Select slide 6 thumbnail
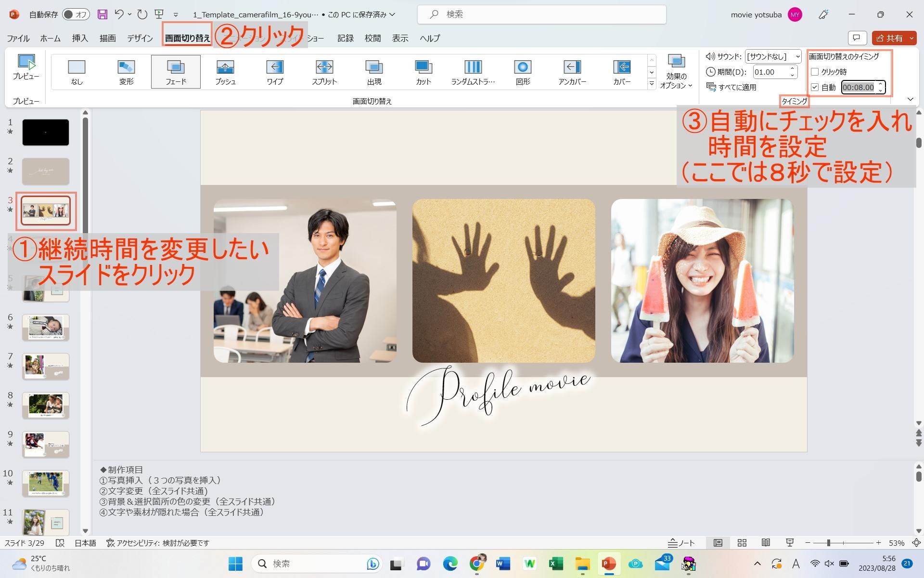Viewport: 924px width, 578px height. pyautogui.click(x=46, y=327)
